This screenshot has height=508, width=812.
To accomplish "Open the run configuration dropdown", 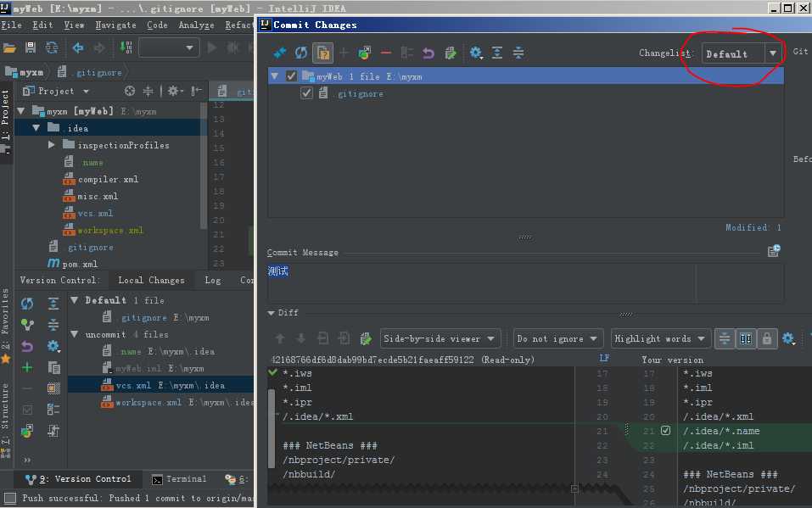I will coord(168,48).
